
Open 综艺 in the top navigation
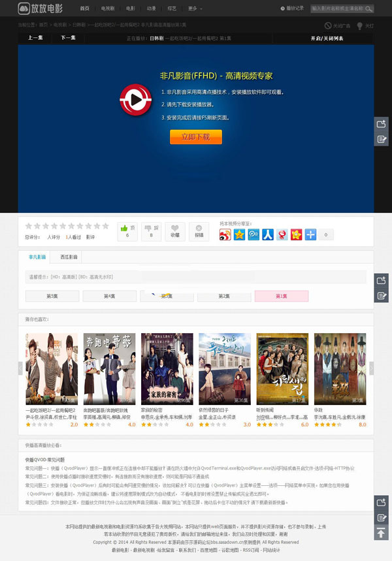coord(172,8)
